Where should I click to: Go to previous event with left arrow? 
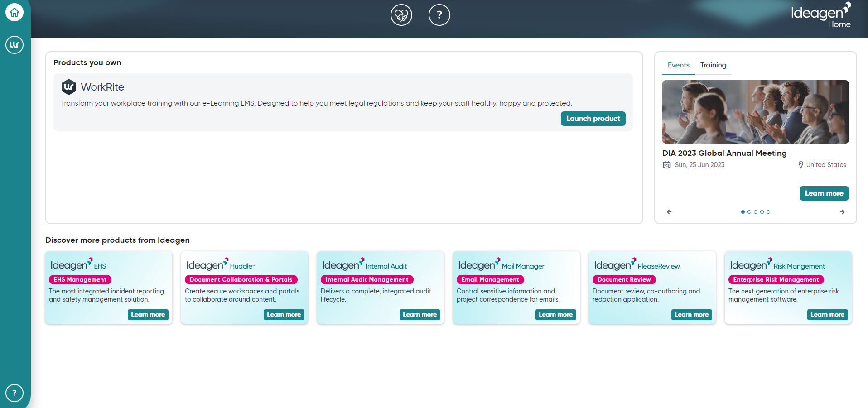coord(669,212)
